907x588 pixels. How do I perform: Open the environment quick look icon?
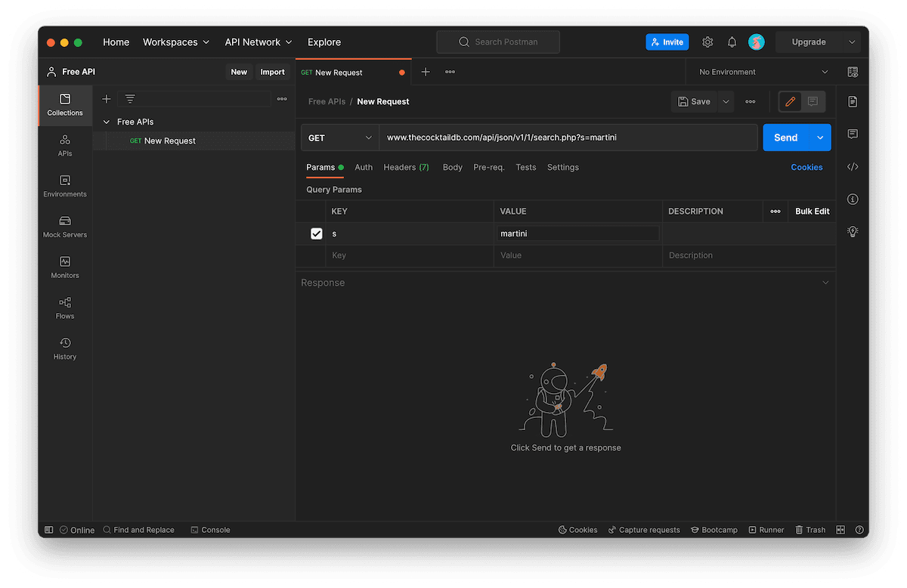click(853, 72)
